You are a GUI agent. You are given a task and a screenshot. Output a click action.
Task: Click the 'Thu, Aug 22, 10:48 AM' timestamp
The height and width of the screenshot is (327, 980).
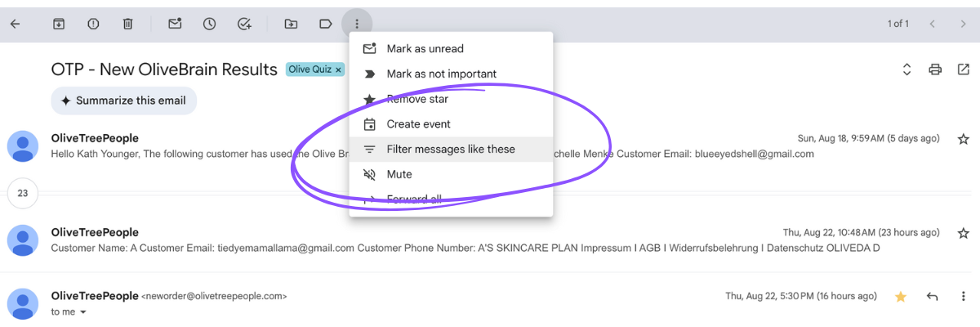[x=862, y=233]
